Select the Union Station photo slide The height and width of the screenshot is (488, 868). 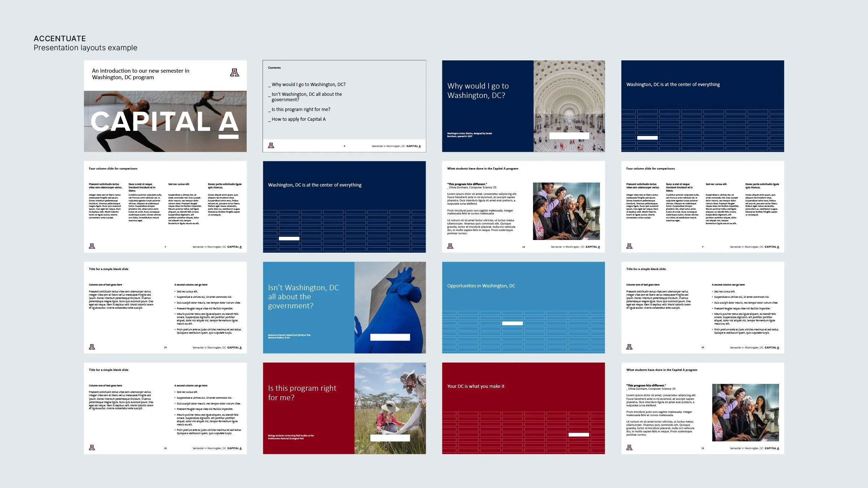pos(523,106)
